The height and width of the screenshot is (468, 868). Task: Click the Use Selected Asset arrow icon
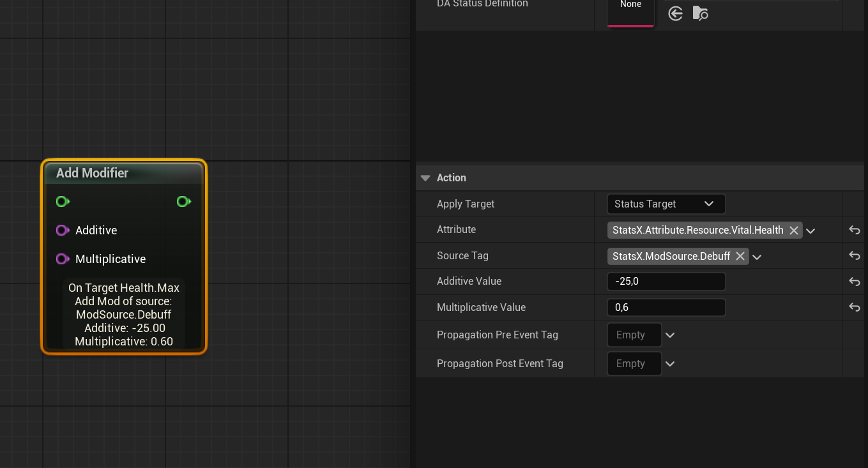pyautogui.click(x=675, y=13)
